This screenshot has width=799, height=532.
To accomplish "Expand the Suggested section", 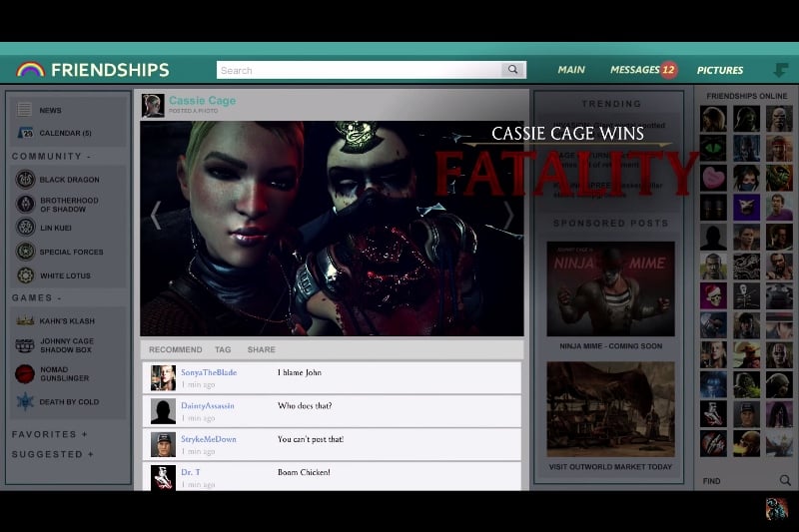I will pyautogui.click(x=53, y=454).
